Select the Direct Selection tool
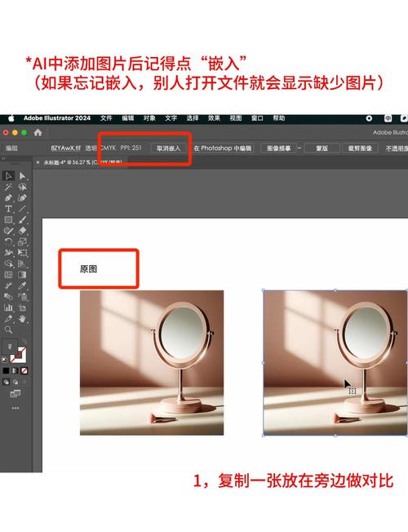This screenshot has height=532, width=408. [22, 175]
